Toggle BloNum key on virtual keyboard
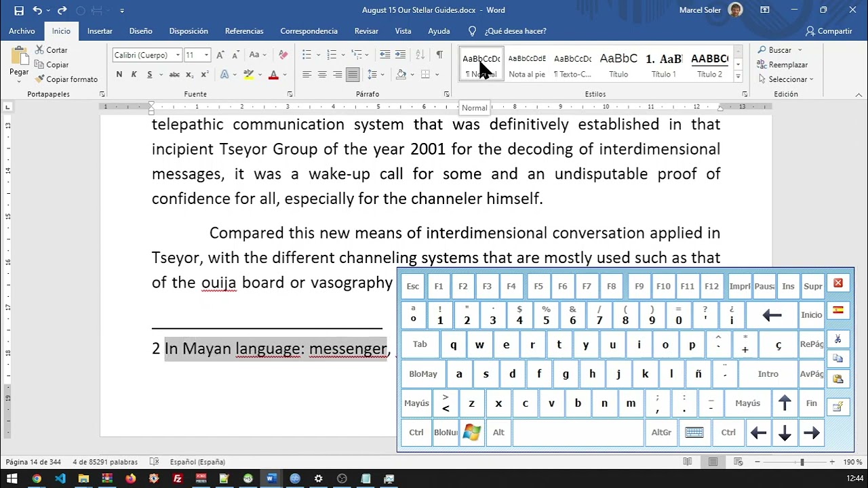 [x=446, y=432]
